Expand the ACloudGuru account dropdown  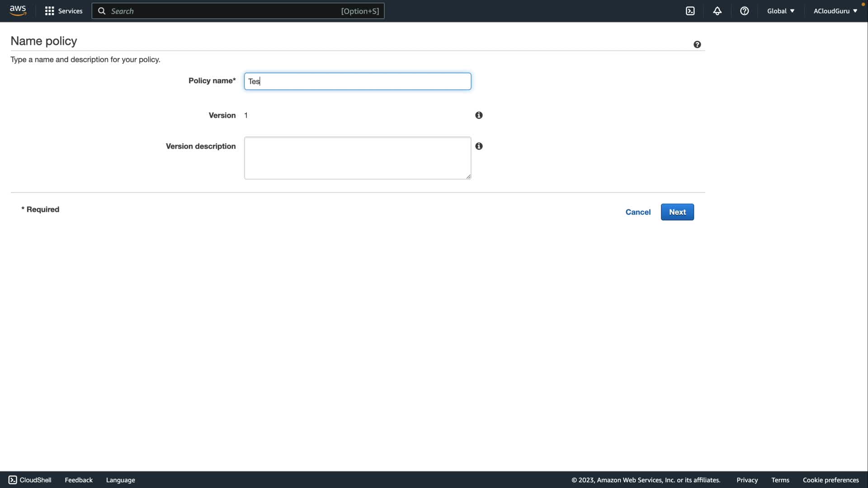click(835, 11)
